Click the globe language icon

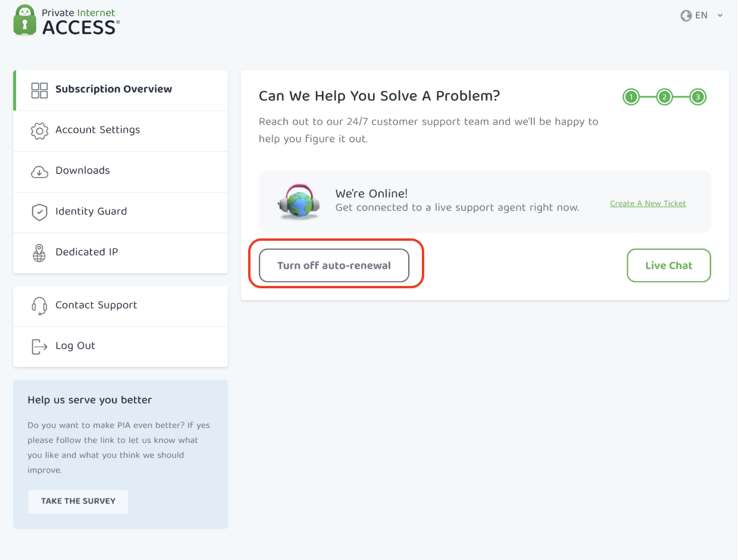686,16
